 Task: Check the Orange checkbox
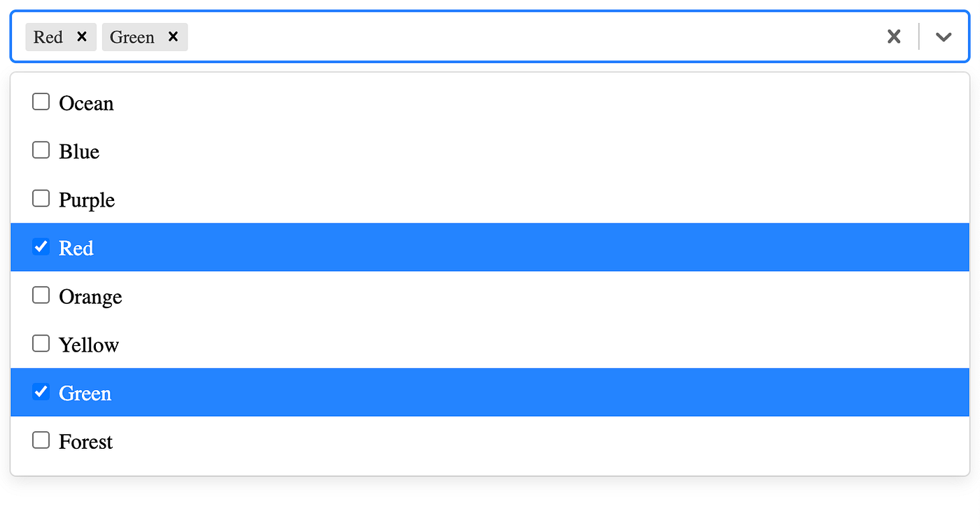(x=41, y=295)
